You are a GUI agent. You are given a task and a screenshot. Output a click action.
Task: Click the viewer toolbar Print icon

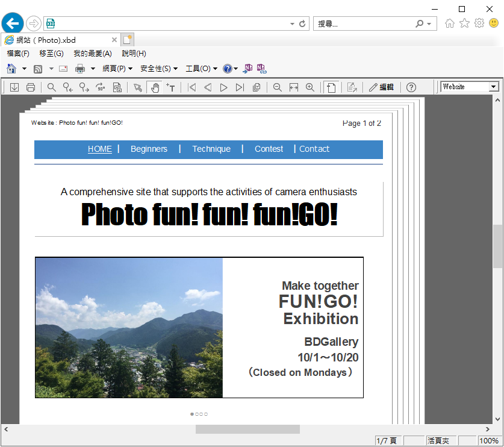click(x=31, y=87)
